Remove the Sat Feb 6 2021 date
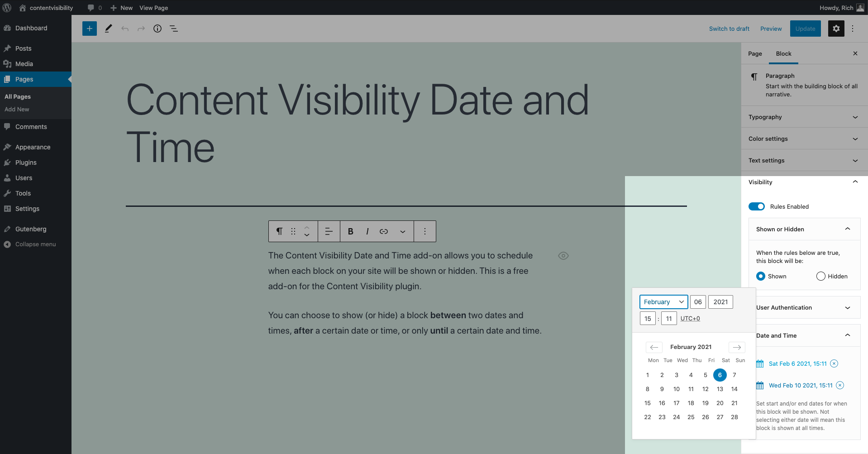The image size is (868, 454). point(834,363)
